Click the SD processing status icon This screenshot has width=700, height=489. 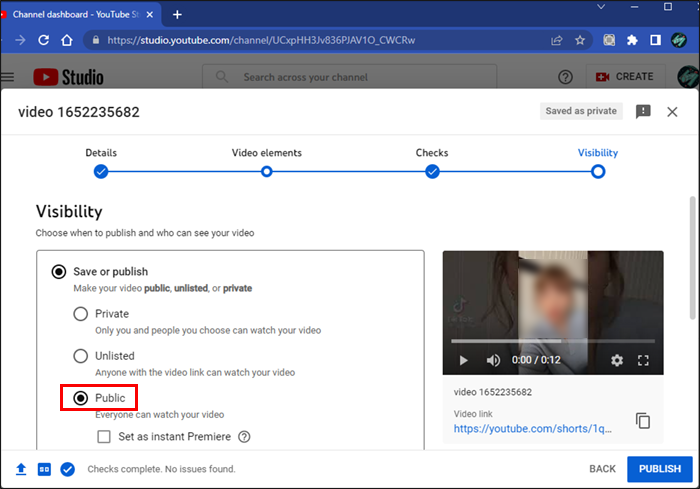44,469
